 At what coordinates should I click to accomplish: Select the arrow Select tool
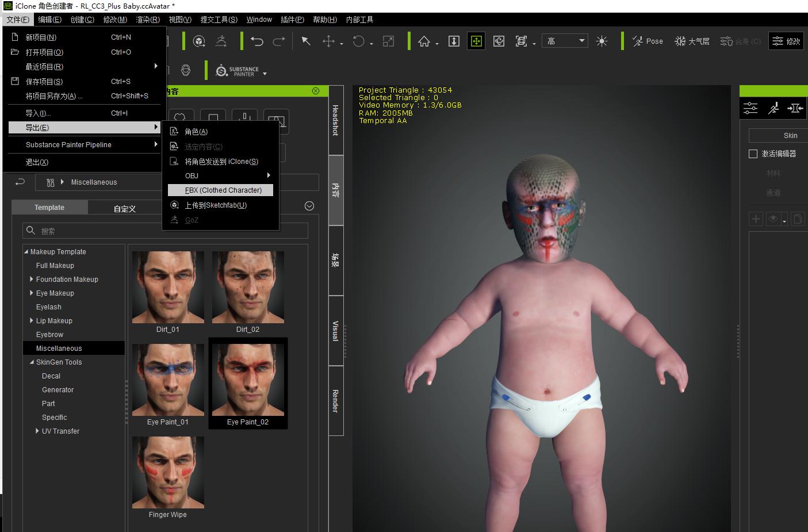306,41
